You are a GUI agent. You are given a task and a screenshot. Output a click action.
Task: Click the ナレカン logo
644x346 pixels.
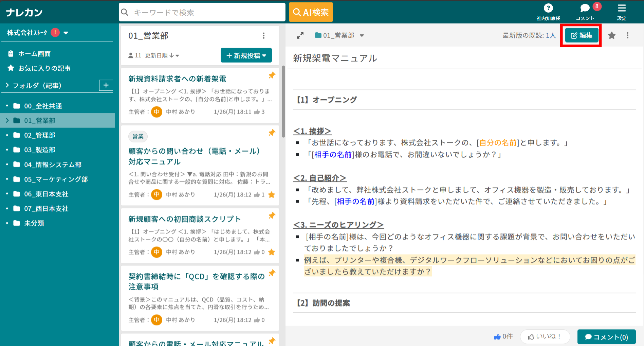tap(23, 12)
